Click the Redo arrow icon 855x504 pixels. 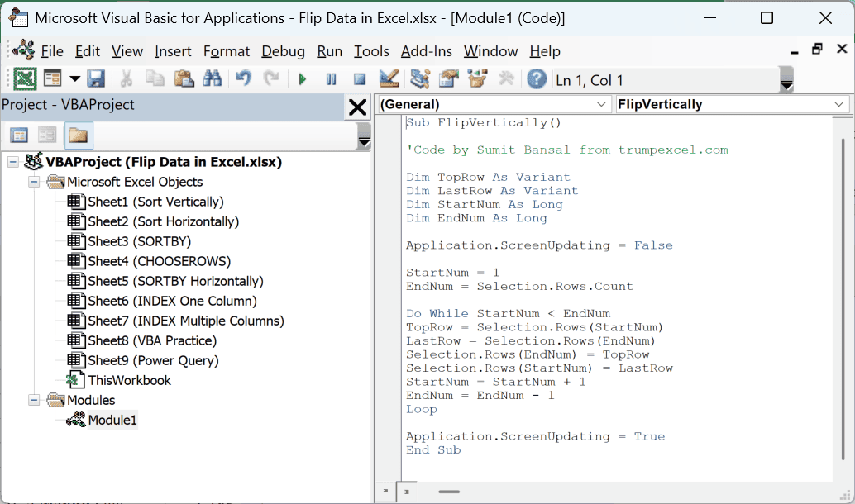(x=271, y=79)
